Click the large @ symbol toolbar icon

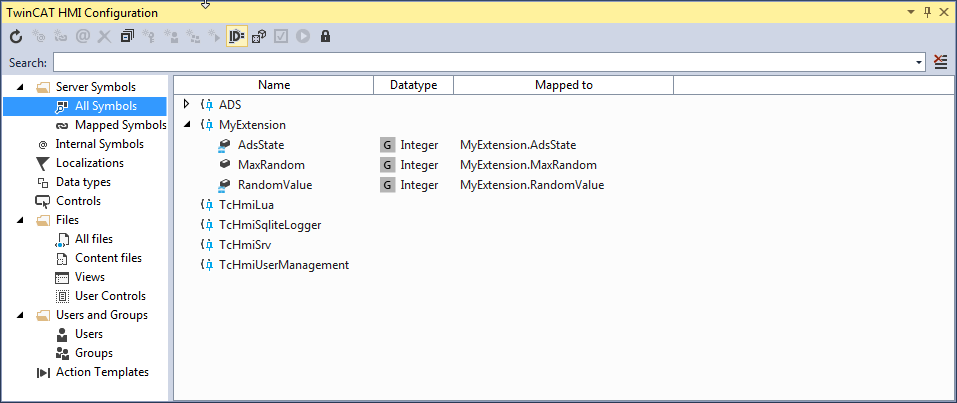tap(82, 37)
